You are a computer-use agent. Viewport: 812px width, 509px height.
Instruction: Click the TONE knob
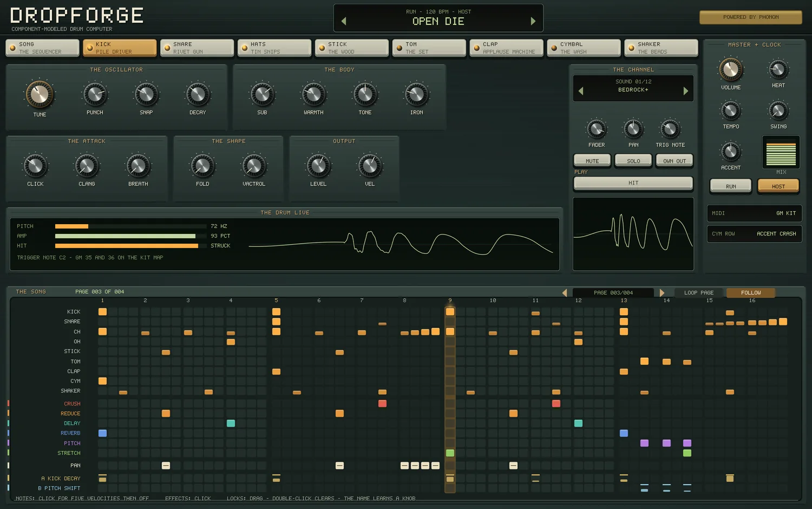pos(365,94)
